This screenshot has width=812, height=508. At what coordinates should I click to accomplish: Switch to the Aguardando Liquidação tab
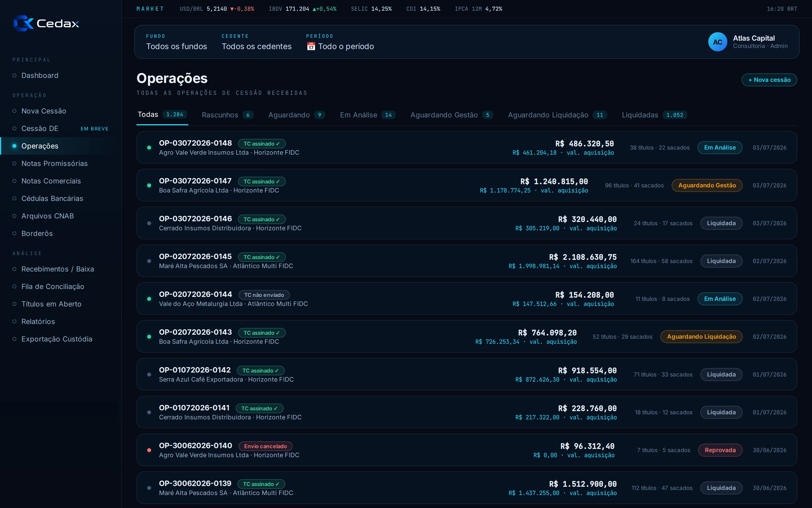pos(557,115)
